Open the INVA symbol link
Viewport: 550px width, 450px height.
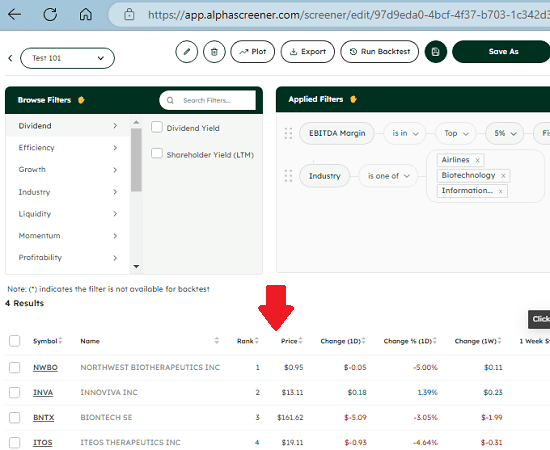pyautogui.click(x=43, y=392)
